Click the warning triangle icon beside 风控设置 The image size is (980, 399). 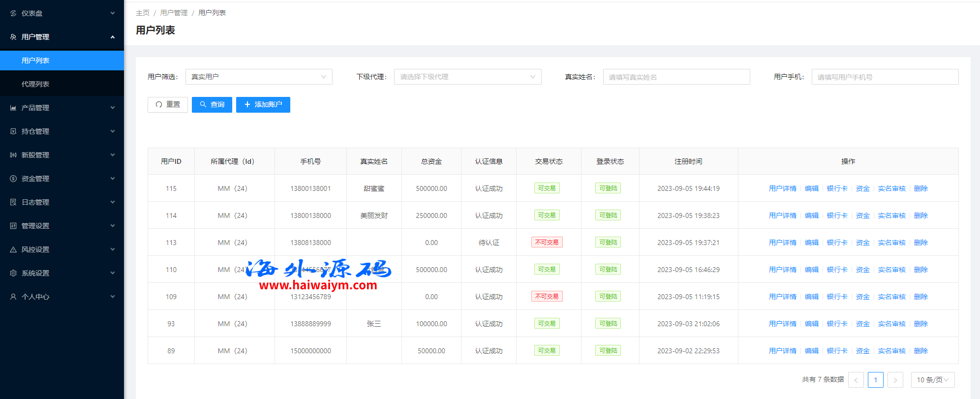pyautogui.click(x=13, y=249)
